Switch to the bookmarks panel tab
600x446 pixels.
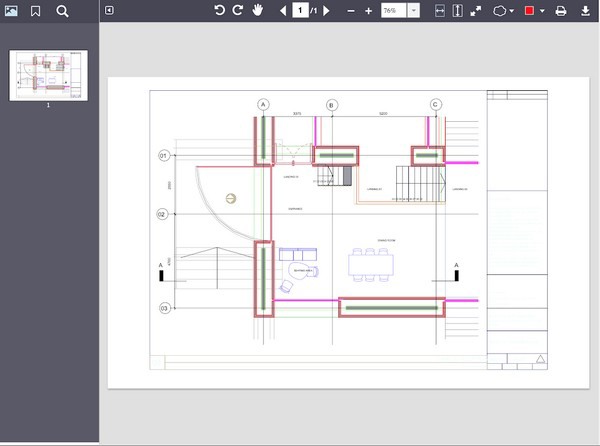[x=36, y=11]
